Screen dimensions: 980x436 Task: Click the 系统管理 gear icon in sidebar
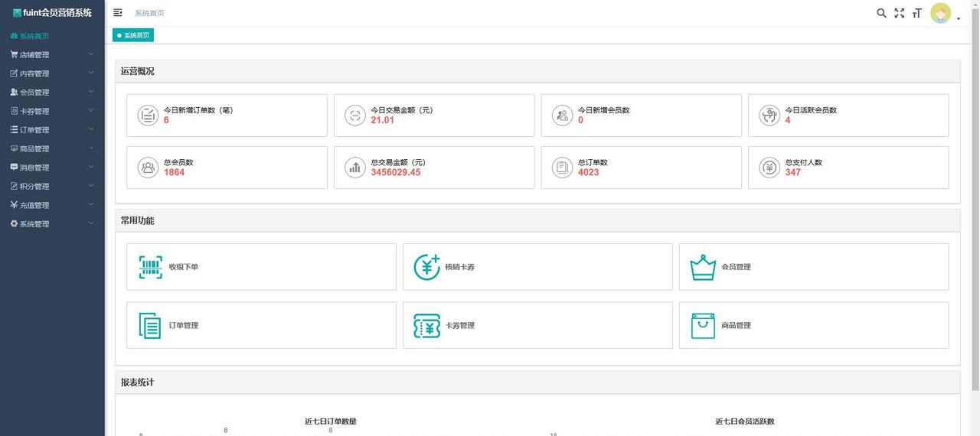pyautogui.click(x=14, y=224)
